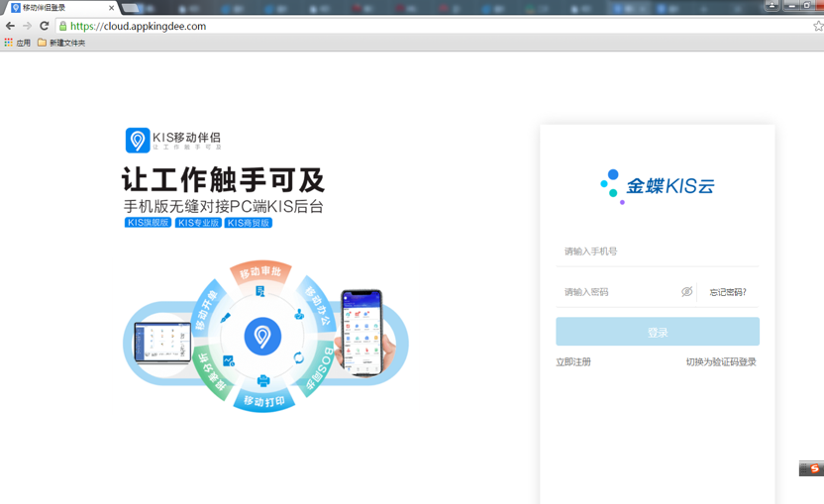
Task: Click the BOS回单 segment in the wheel
Action: point(320,368)
